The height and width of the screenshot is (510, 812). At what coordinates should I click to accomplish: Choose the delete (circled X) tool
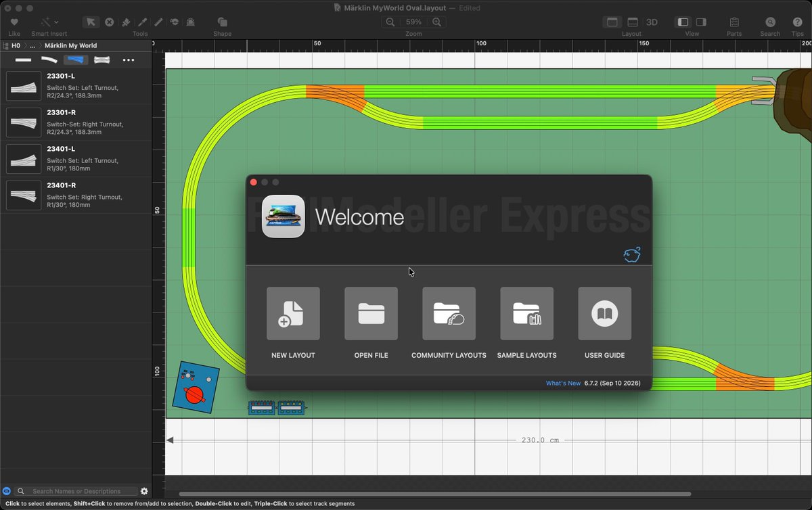[109, 22]
